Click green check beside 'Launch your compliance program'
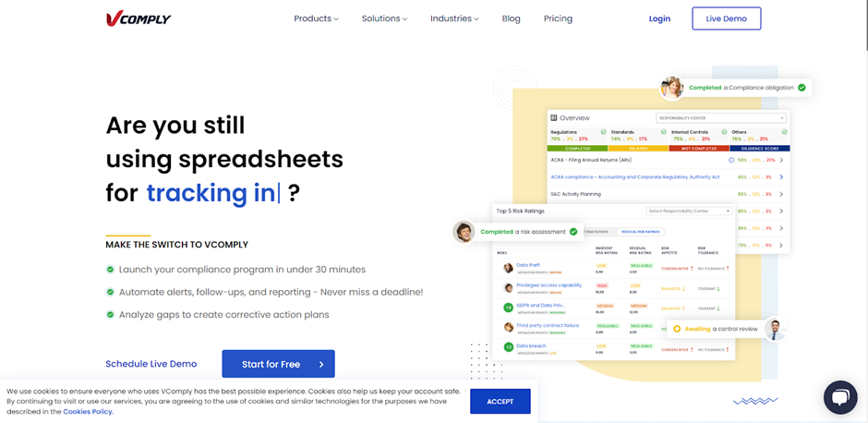This screenshot has width=868, height=423. (110, 270)
